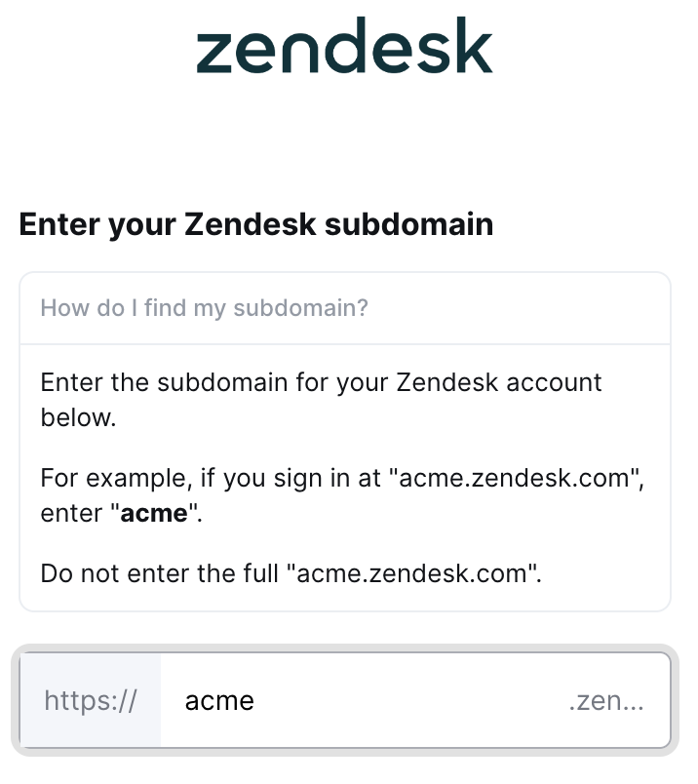Click into the subdomain input field
This screenshot has width=698, height=784.
pos(361,700)
